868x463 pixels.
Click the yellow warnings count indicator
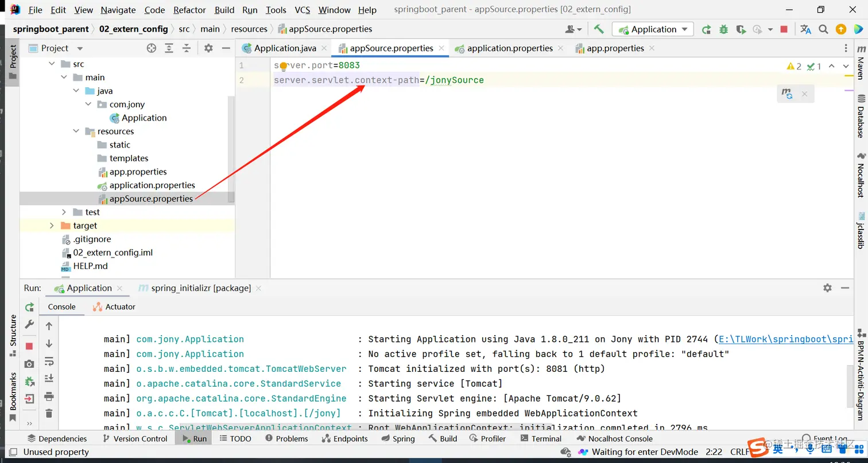(x=795, y=67)
